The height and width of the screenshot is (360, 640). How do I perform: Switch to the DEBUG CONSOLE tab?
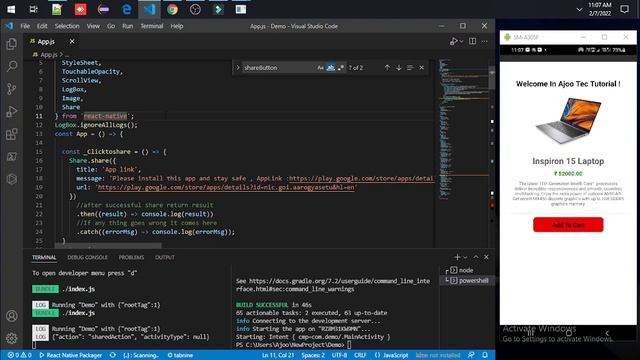pyautogui.click(x=87, y=258)
